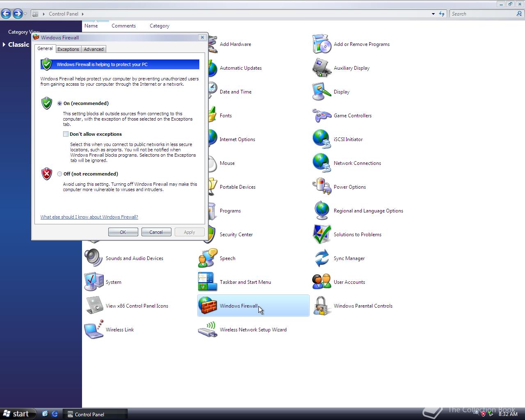
Task: Switch to the Advanced tab
Action: 94,49
